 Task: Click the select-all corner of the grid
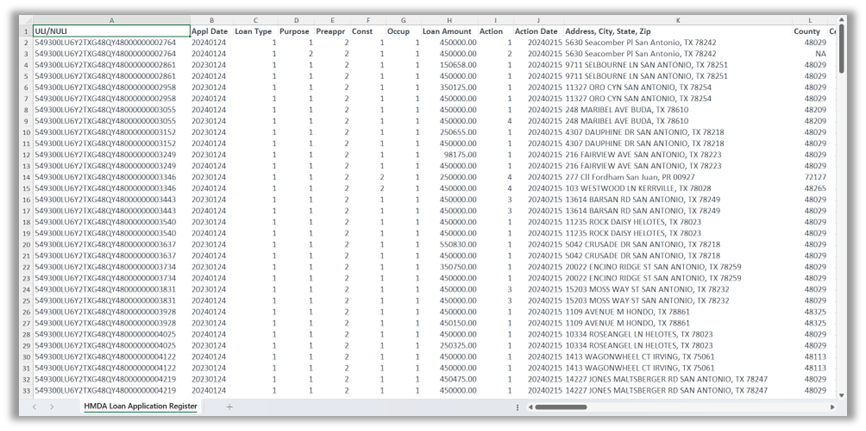tap(25, 20)
